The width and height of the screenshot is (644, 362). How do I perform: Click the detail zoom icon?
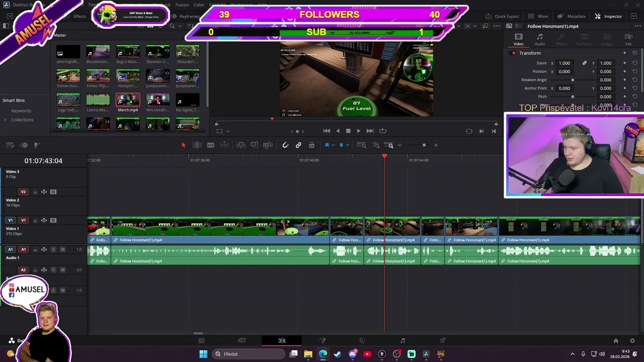(376, 145)
